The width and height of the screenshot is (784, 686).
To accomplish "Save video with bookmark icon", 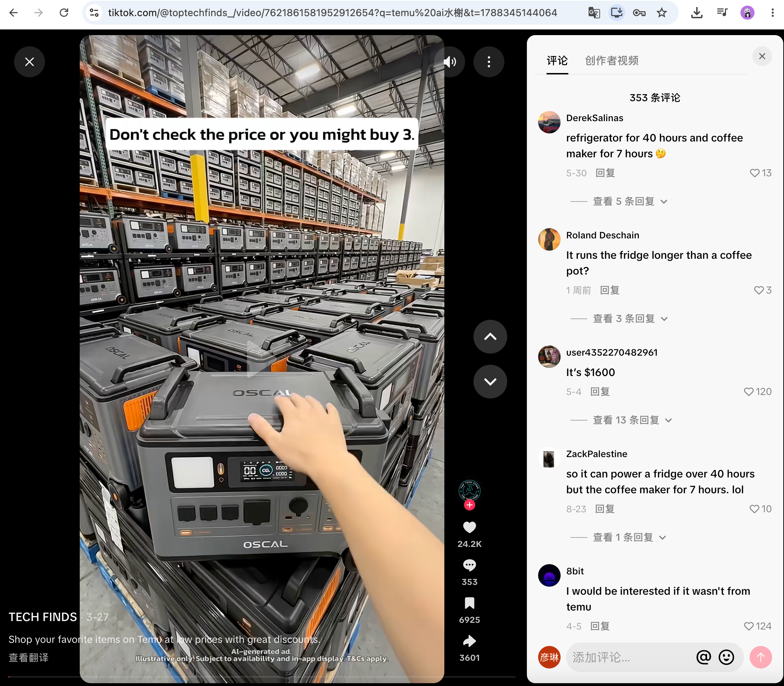I will click(470, 603).
